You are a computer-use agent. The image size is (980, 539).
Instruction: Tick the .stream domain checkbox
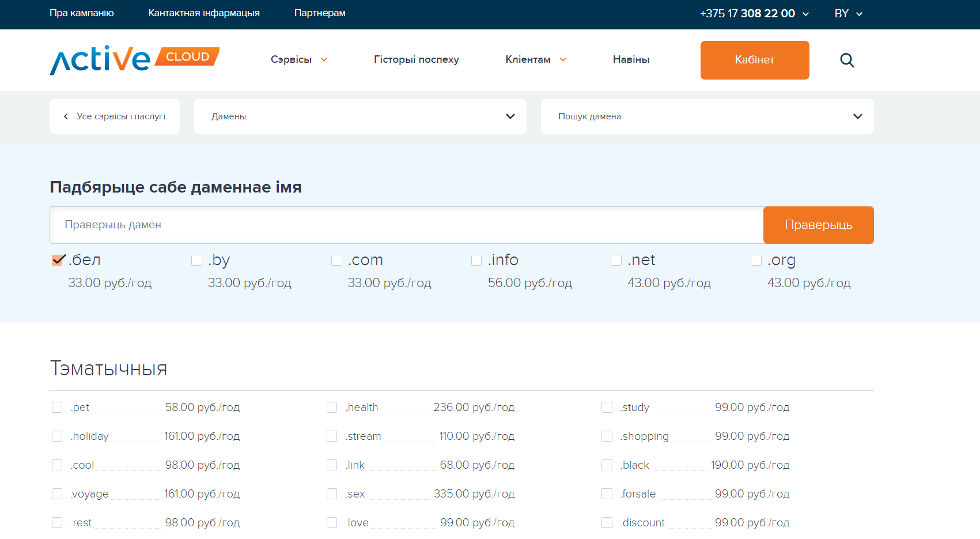[332, 436]
